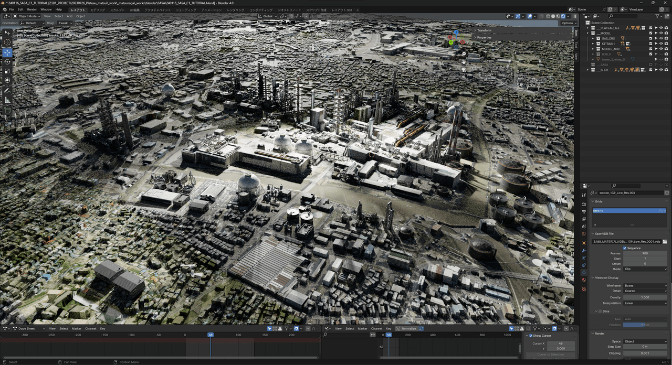Click the Options button in viewport header
This screenshot has height=365, width=672.
click(567, 23)
